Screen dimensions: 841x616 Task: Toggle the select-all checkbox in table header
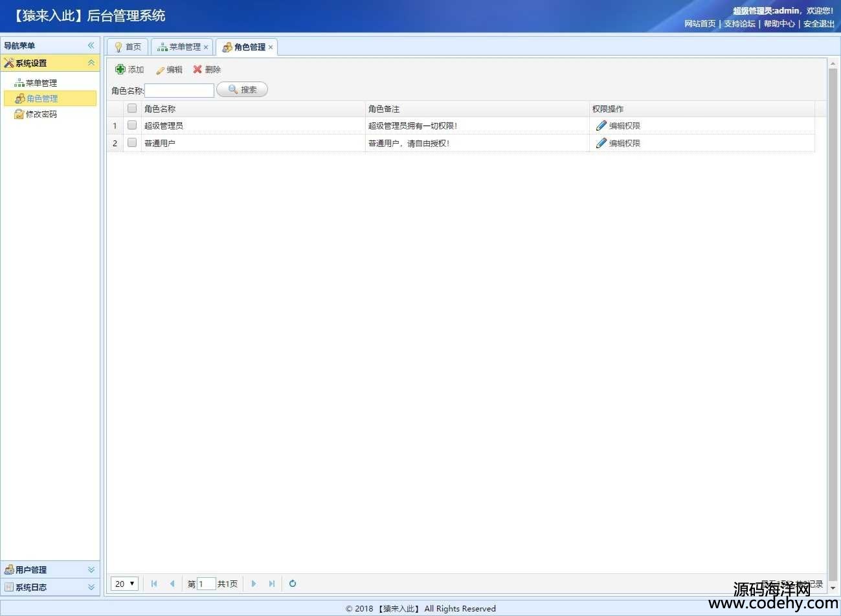point(132,108)
